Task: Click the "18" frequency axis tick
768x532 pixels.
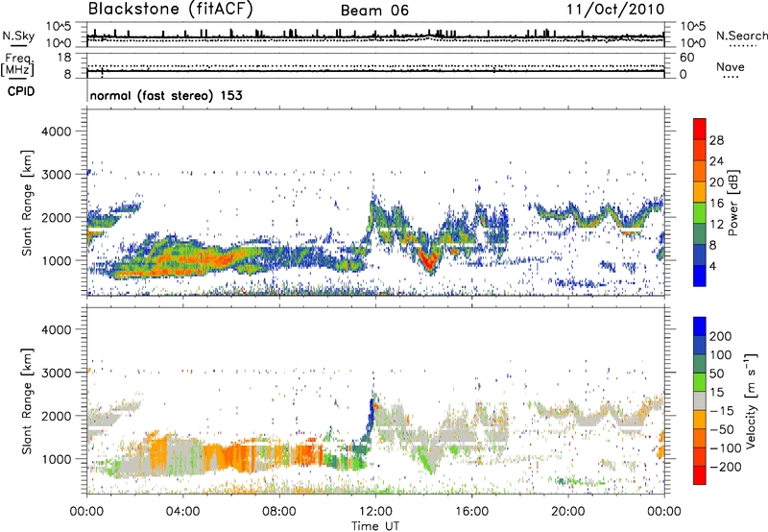Action: click(65, 58)
